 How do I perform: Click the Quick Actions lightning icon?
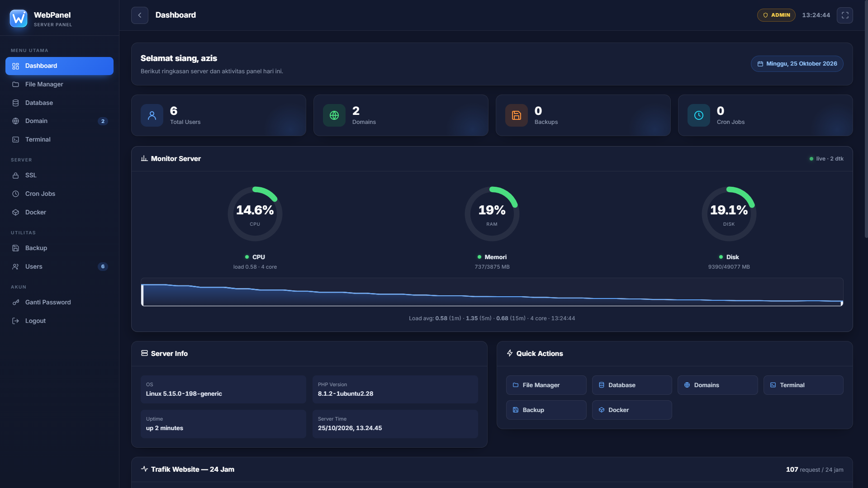tap(510, 353)
